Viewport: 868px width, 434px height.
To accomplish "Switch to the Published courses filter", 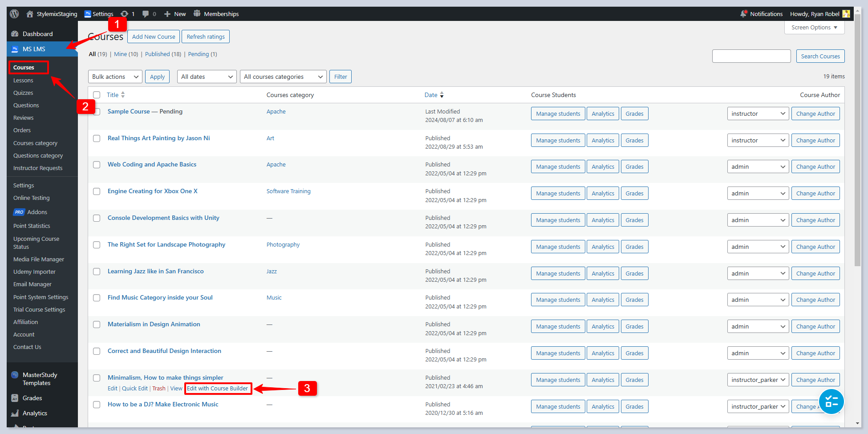I will [x=157, y=54].
